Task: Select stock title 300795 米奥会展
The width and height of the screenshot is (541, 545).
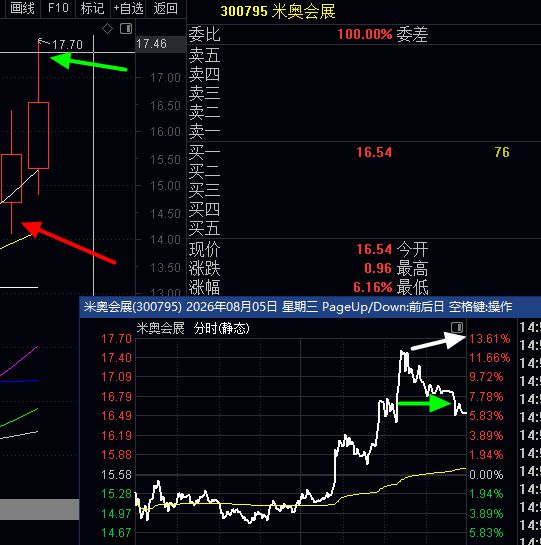Action: point(278,11)
